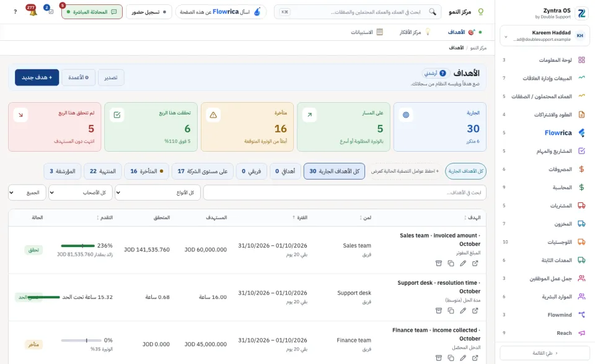The width and height of the screenshot is (595, 364).
Task: Toggle the المحادثة المباشرة live chat
Action: [92, 12]
